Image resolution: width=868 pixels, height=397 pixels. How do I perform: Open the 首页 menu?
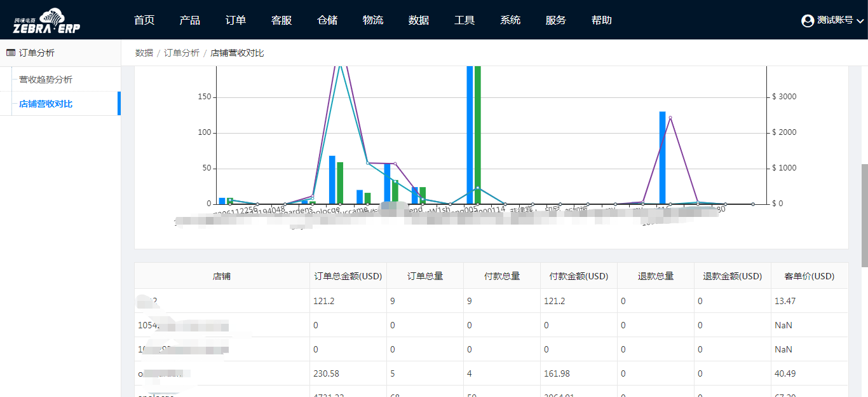pos(144,20)
